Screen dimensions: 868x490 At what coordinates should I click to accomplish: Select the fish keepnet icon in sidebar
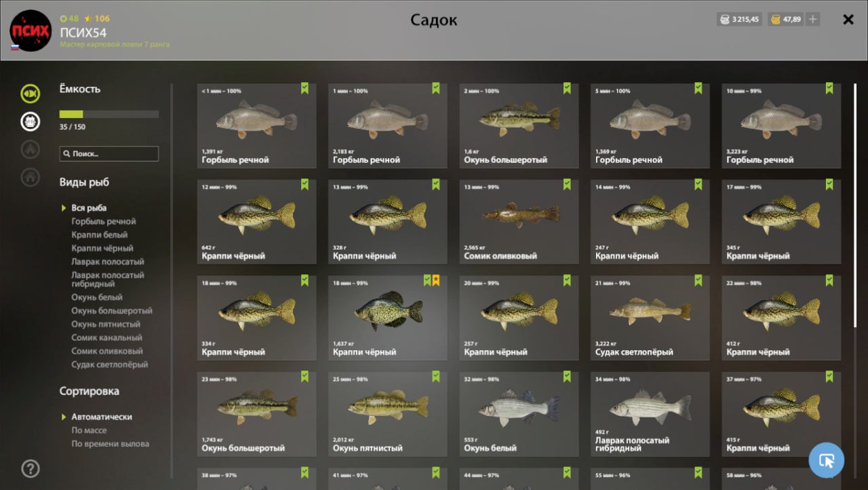point(30,93)
